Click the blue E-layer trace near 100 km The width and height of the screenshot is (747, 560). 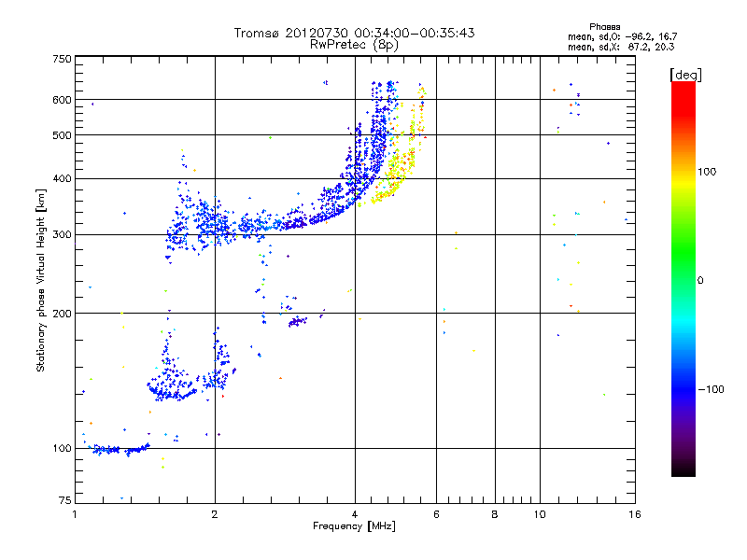(x=120, y=449)
